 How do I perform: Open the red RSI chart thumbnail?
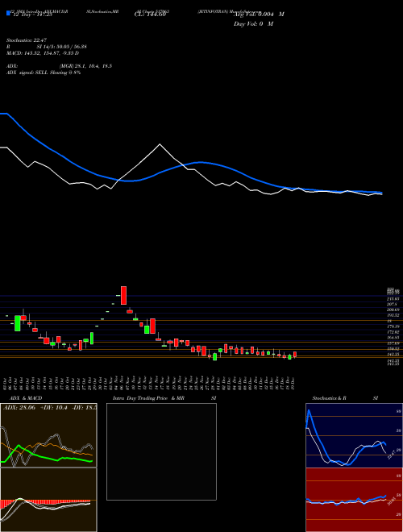click(354, 500)
